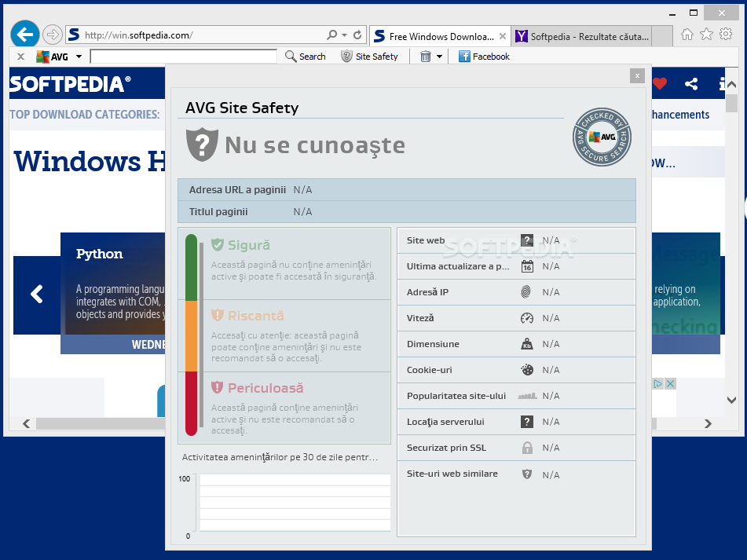Click the 'Nu se cunoaște' status heading

(315, 145)
